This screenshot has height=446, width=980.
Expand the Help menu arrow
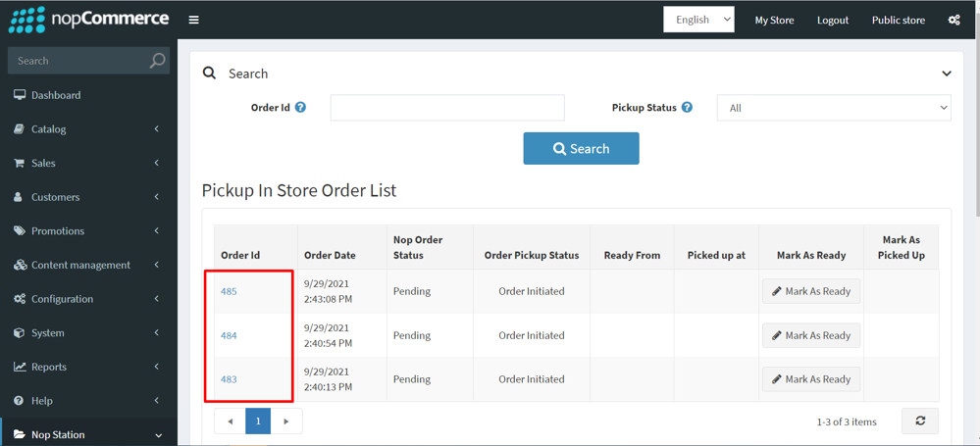[x=157, y=400]
